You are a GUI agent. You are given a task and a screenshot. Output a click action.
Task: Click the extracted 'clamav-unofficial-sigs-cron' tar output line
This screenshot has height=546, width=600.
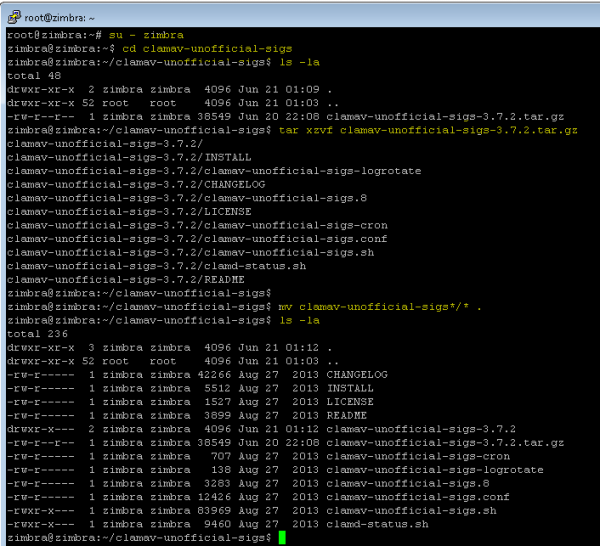[x=197, y=225]
